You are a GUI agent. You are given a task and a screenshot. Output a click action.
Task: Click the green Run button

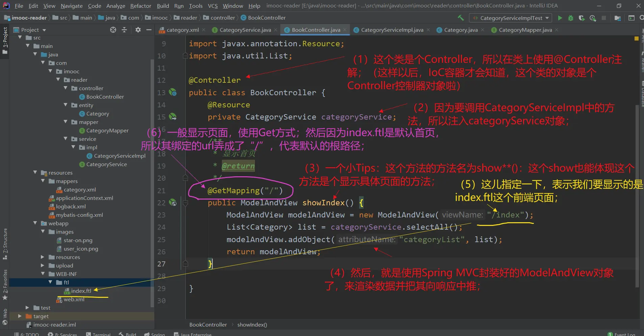point(560,18)
